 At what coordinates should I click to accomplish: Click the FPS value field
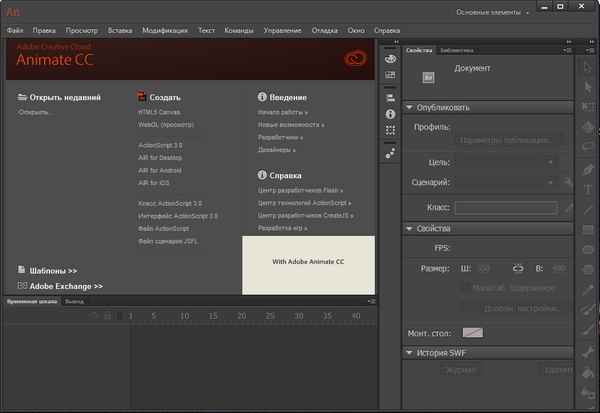pos(464,249)
